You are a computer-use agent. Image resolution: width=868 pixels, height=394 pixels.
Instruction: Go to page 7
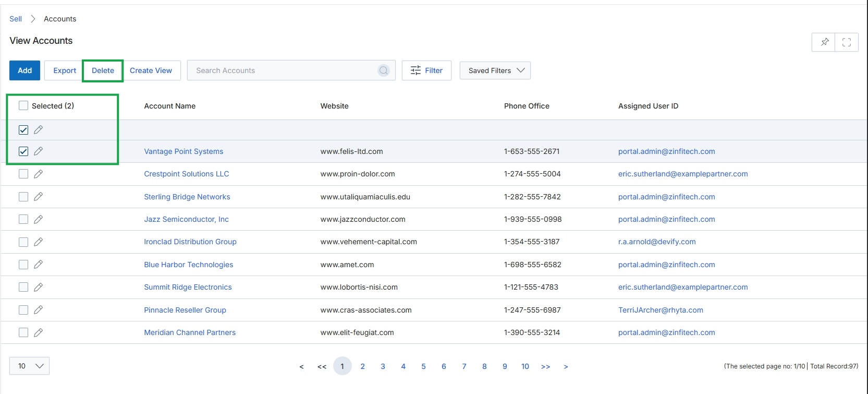click(464, 366)
